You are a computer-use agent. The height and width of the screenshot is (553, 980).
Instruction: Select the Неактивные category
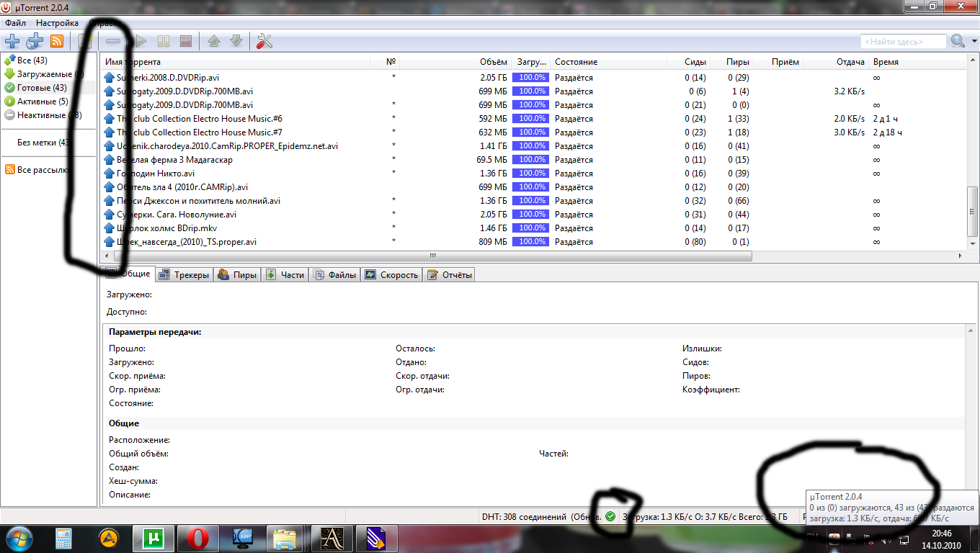tap(43, 115)
